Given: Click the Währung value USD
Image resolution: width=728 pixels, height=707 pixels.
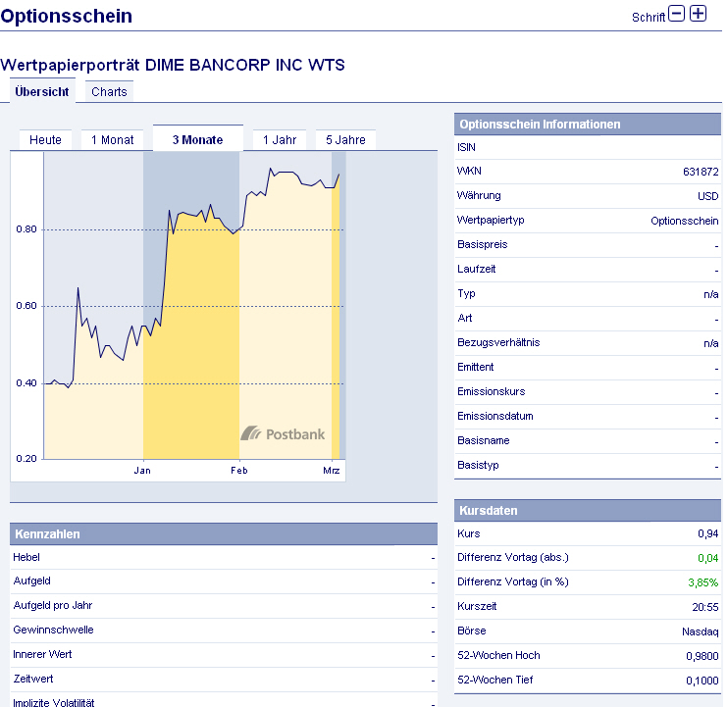Looking at the screenshot, I should pyautogui.click(x=708, y=196).
